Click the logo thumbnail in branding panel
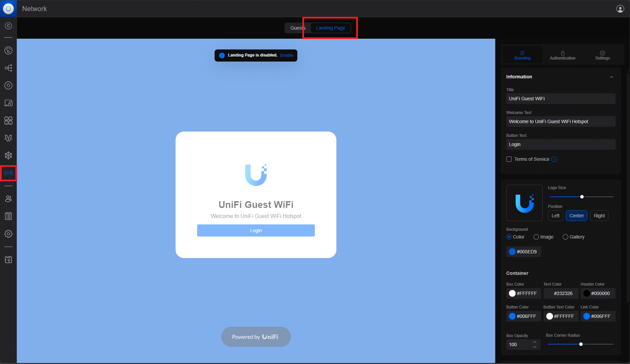Image resolution: width=630 pixels, height=364 pixels. 524,203
